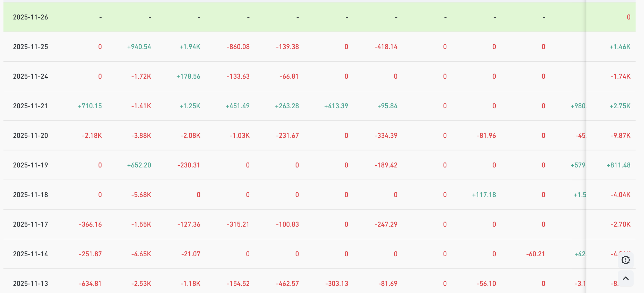Select the highlighted 2025-11-26 date row
Screen dimensions: 644x293
click(x=30, y=17)
